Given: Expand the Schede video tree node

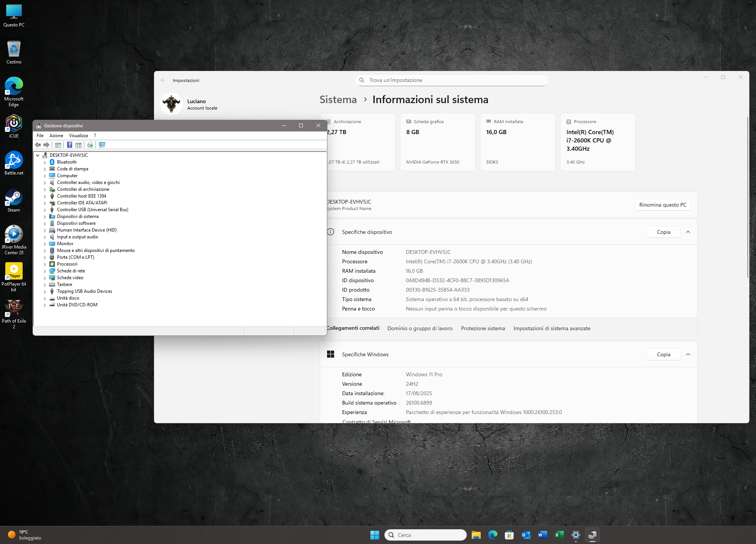Looking at the screenshot, I should (45, 278).
